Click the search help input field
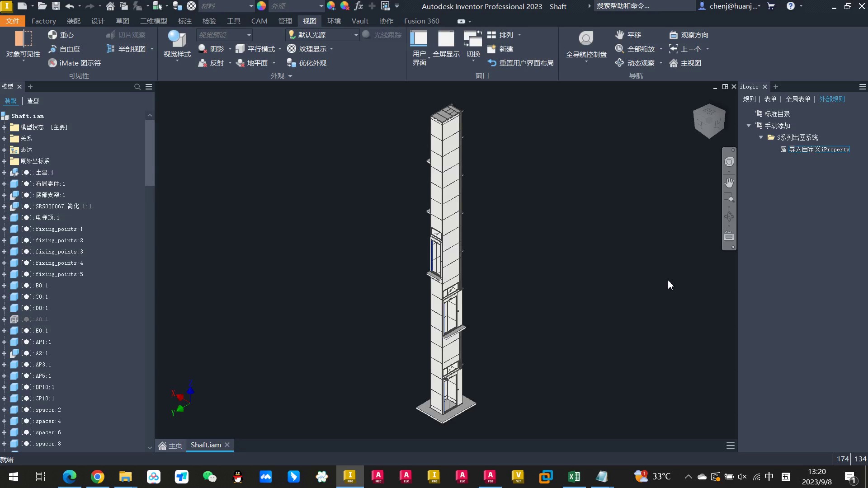This screenshot has width=868, height=488. point(644,6)
